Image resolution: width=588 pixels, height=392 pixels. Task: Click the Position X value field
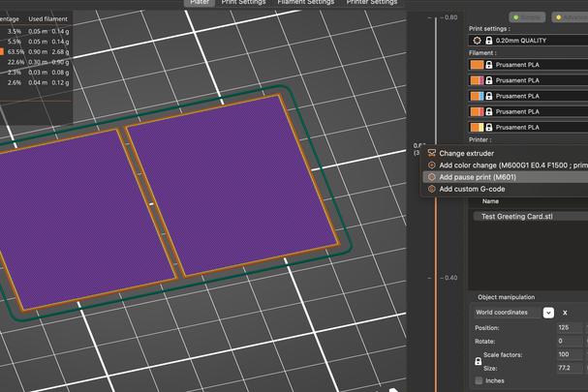point(570,327)
